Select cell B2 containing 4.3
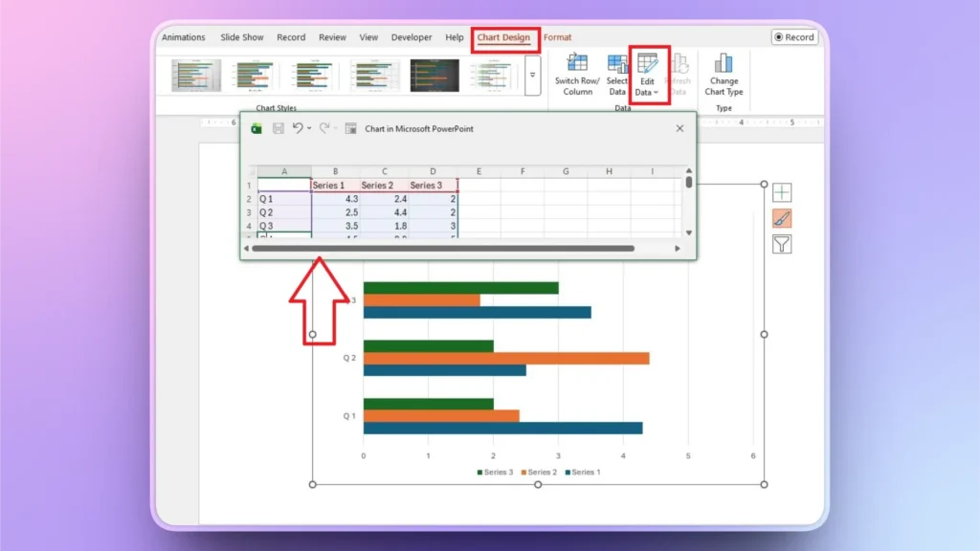The height and width of the screenshot is (551, 980). click(333, 200)
